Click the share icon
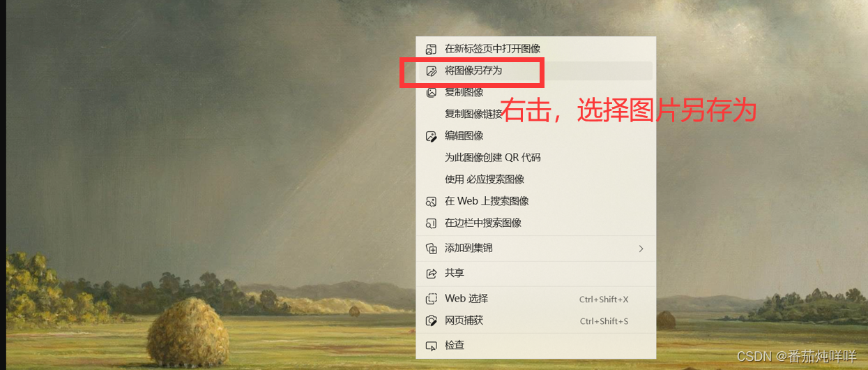This screenshot has width=868, height=370. click(431, 273)
